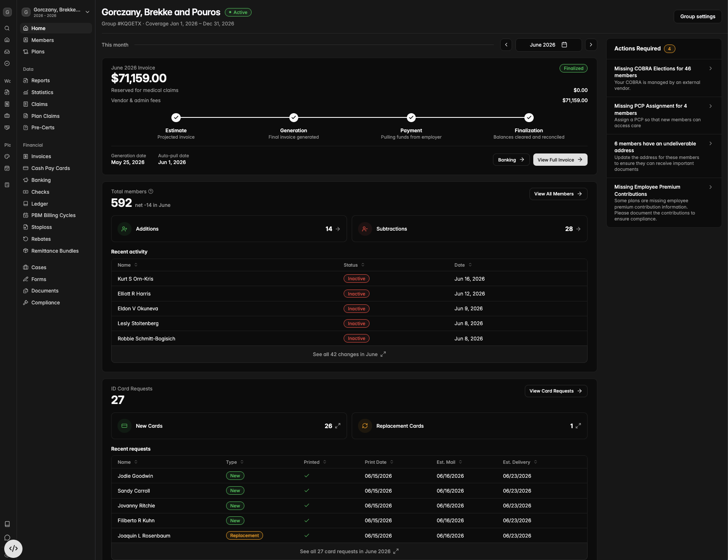Expand Missing COBRA Elections action item
Screen dimensions: 728x560
click(x=664, y=78)
